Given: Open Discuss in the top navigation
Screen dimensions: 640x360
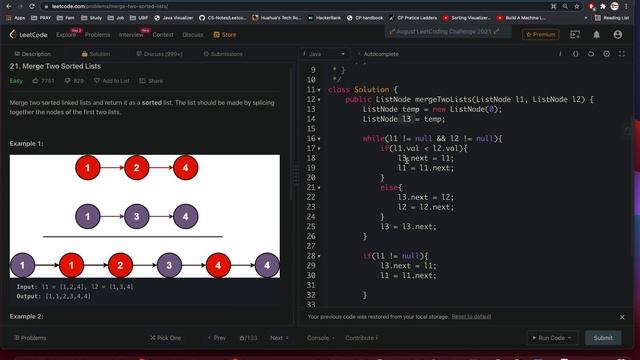Looking at the screenshot, I should coord(193,35).
